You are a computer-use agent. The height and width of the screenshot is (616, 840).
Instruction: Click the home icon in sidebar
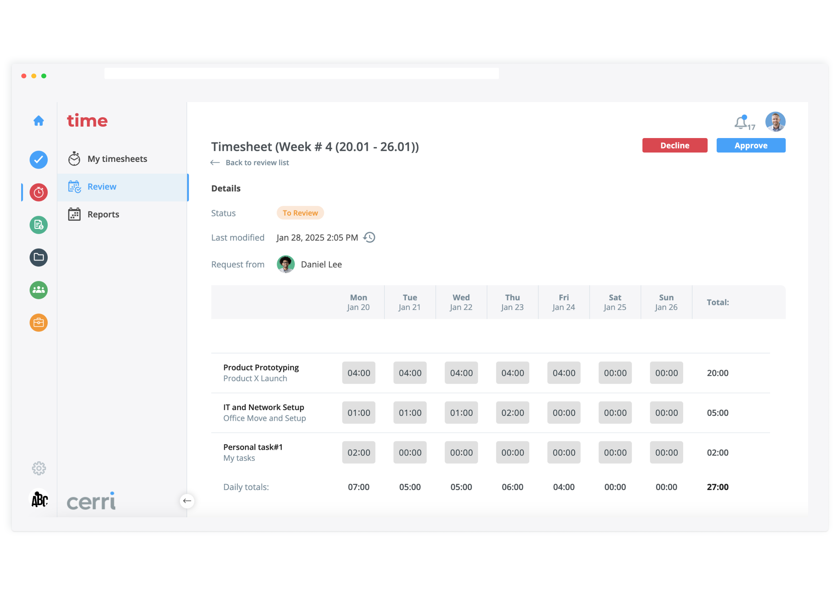(x=39, y=121)
